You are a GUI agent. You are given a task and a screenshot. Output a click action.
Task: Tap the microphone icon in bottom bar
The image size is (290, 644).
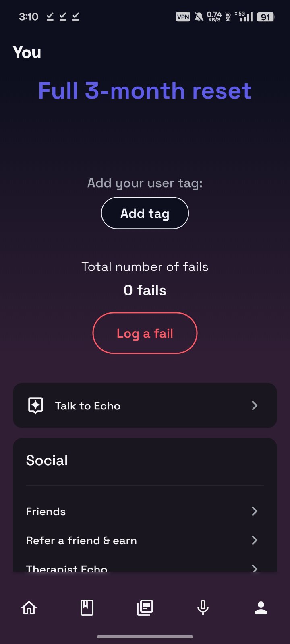coord(203,607)
